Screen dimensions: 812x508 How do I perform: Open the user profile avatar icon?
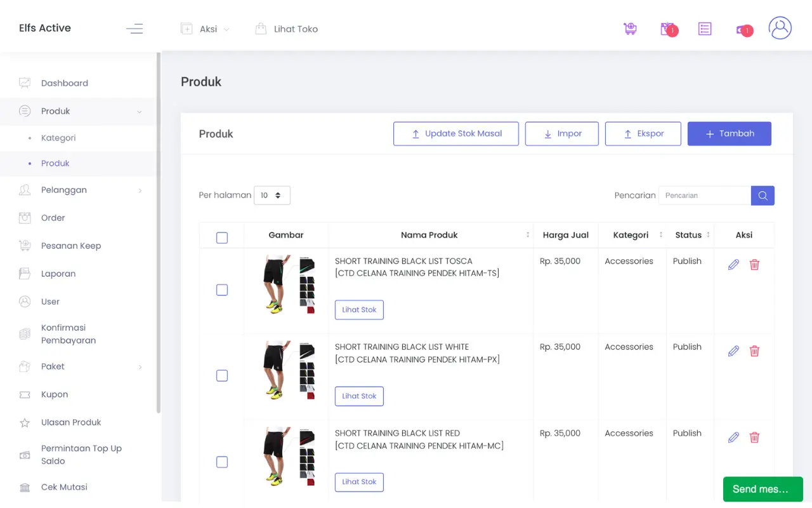780,29
